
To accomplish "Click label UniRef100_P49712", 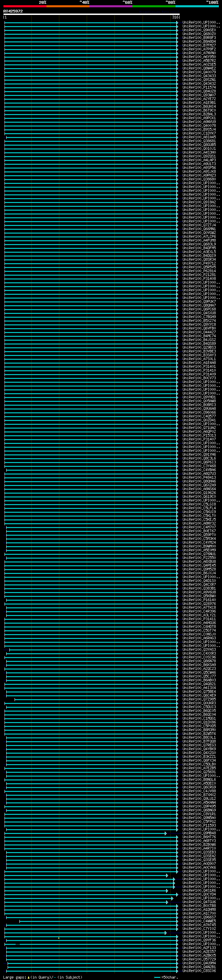I will point(199,263).
